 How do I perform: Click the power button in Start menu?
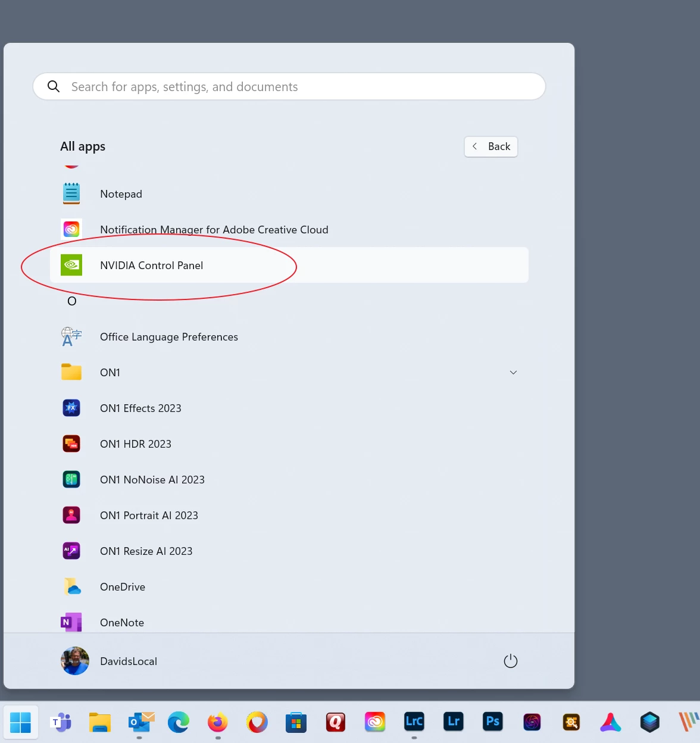511,661
